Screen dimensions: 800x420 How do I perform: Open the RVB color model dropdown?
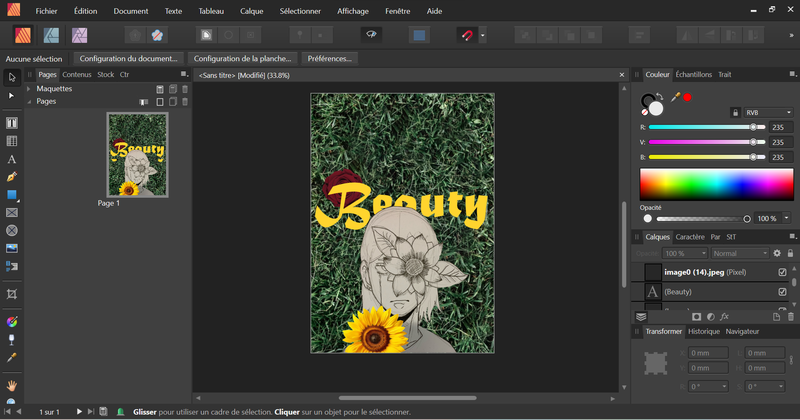[768, 113]
